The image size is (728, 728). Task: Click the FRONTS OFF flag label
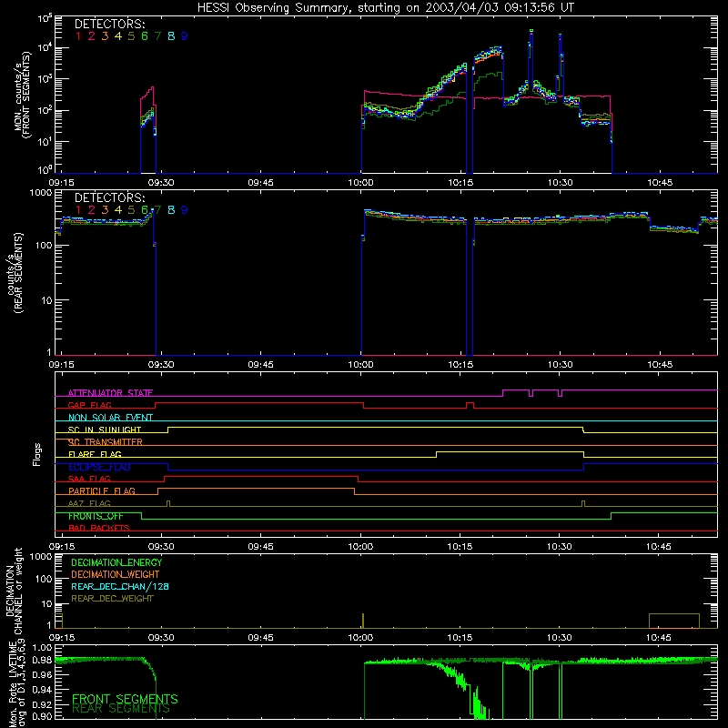click(x=96, y=516)
